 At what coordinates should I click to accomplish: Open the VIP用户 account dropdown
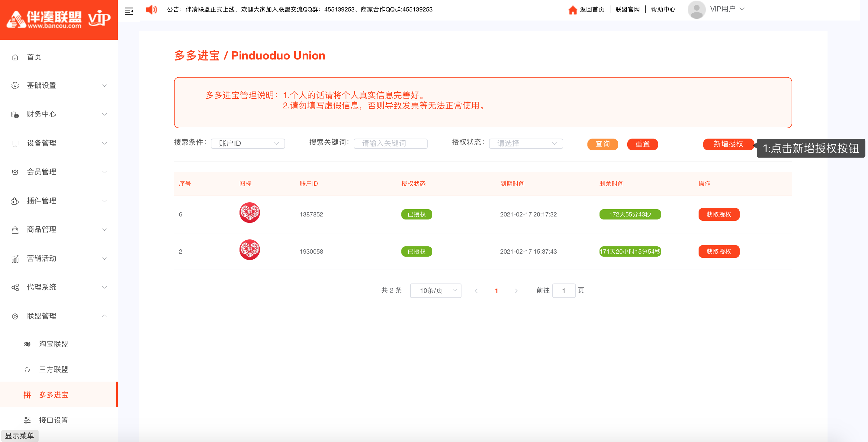click(727, 9)
